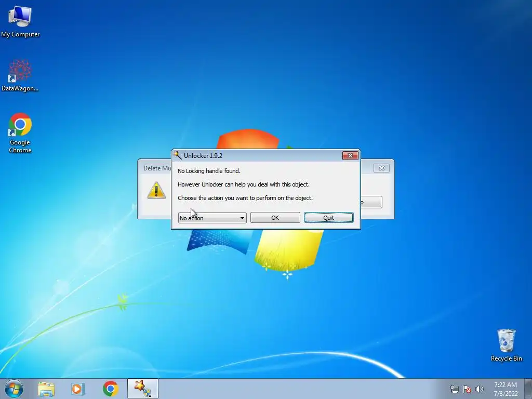The image size is (532, 399).
Task: Close the Delete dialog behind Unlocker
Action: pos(381,168)
